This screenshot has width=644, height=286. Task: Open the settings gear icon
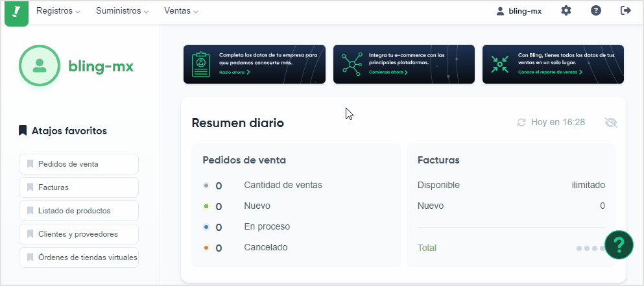coord(566,10)
